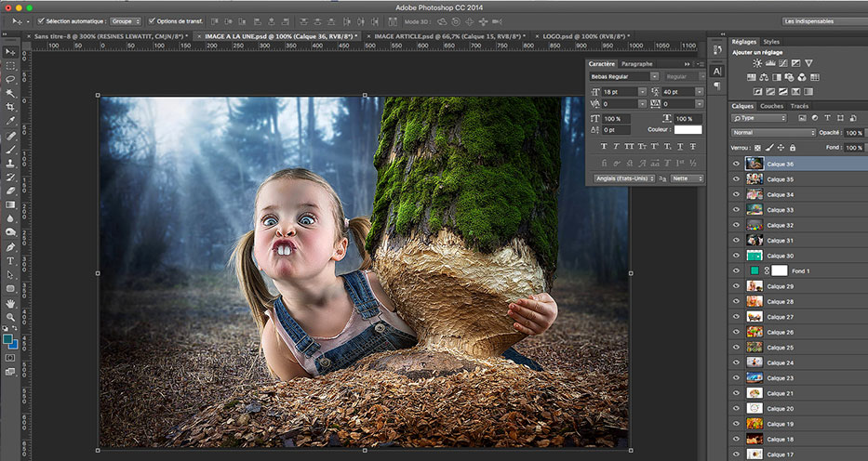The width and height of the screenshot is (868, 461).
Task: Select the Healing Brush tool
Action: pyautogui.click(x=10, y=136)
